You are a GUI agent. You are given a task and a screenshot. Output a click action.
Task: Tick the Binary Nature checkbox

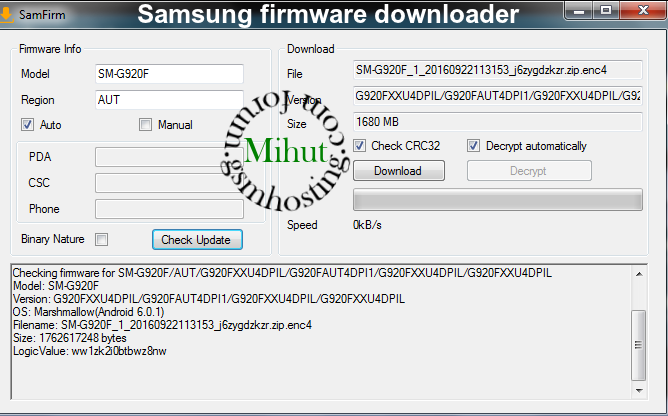pyautogui.click(x=101, y=239)
